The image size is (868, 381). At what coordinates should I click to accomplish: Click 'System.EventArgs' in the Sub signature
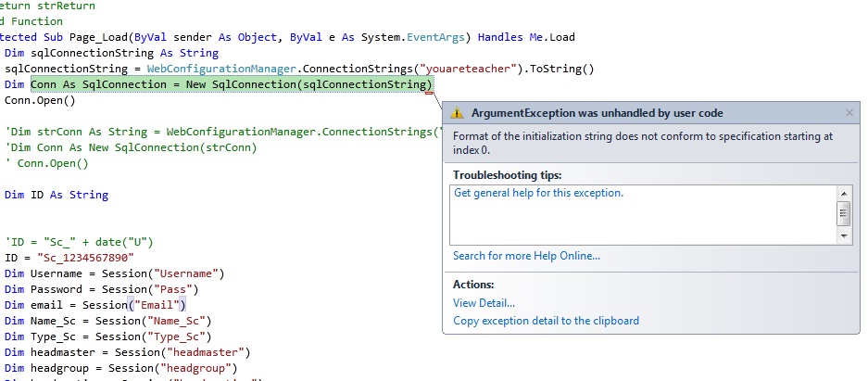pos(413,37)
